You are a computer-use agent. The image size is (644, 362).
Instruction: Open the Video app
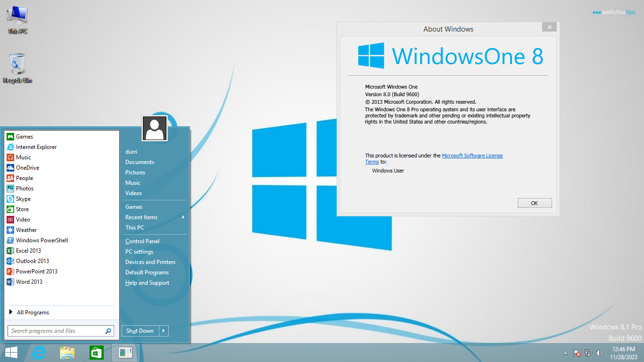(x=62, y=220)
